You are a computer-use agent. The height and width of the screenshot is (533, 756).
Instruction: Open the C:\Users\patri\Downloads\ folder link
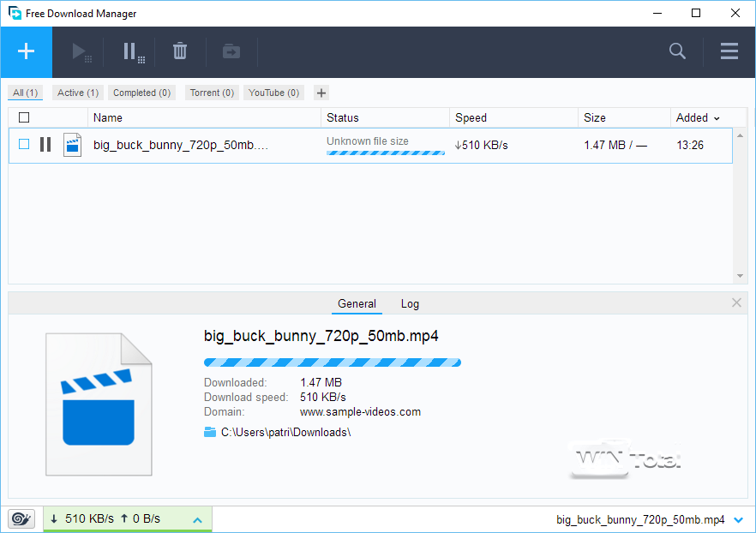click(x=285, y=432)
